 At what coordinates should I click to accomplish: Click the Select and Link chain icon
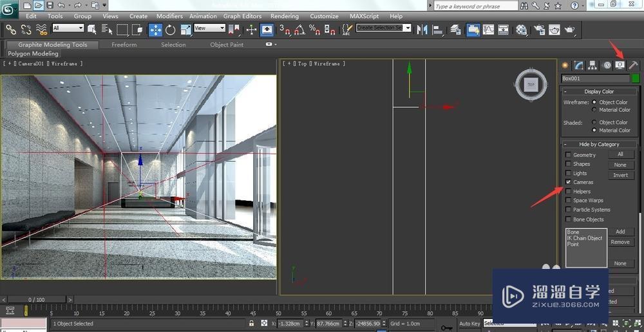pos(11,29)
